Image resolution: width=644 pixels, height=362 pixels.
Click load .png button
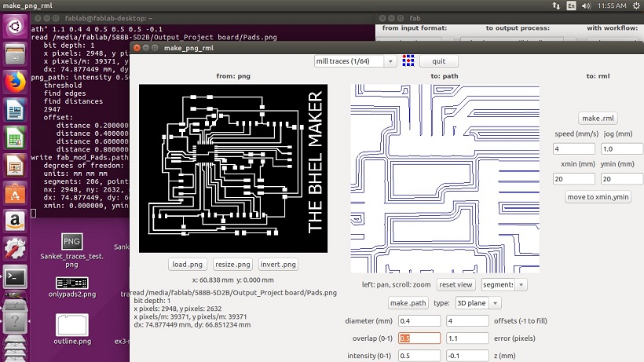point(187,265)
